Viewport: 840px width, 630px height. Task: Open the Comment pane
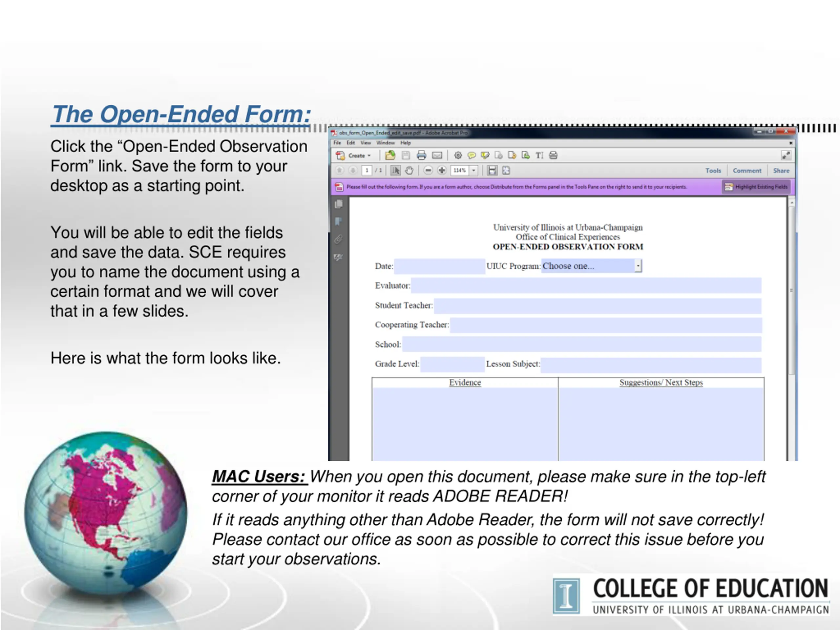747,171
